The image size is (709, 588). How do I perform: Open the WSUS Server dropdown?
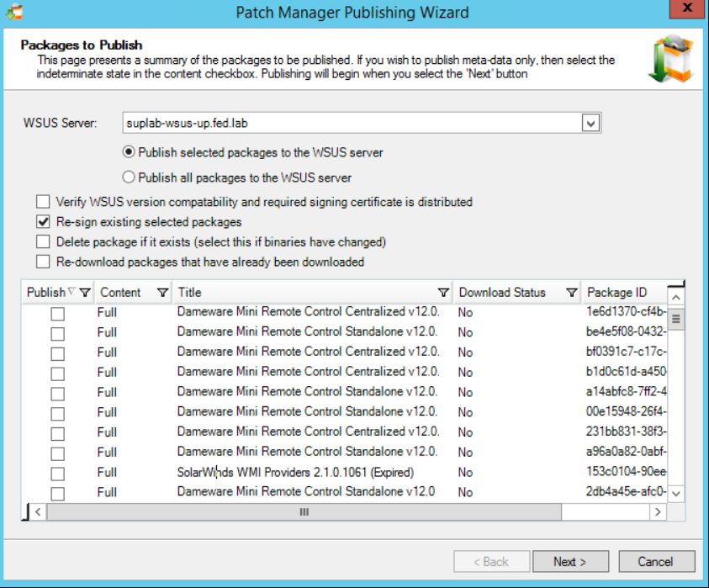pyautogui.click(x=591, y=124)
